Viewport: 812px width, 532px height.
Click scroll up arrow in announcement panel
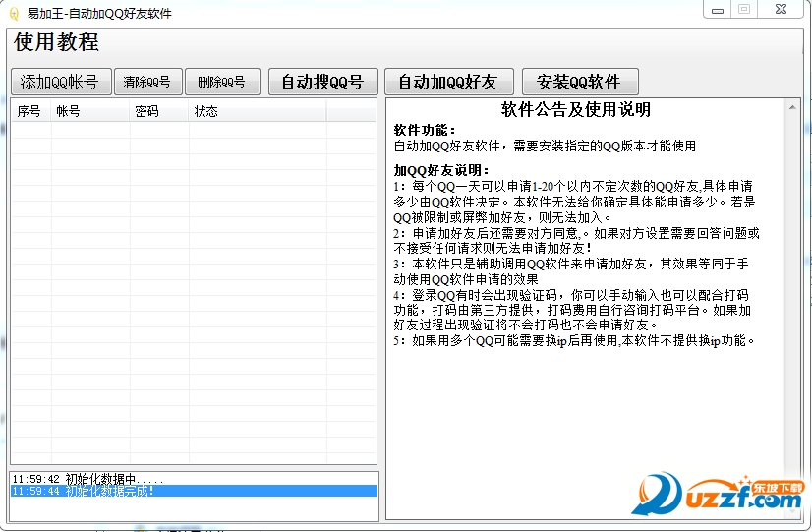tap(792, 107)
